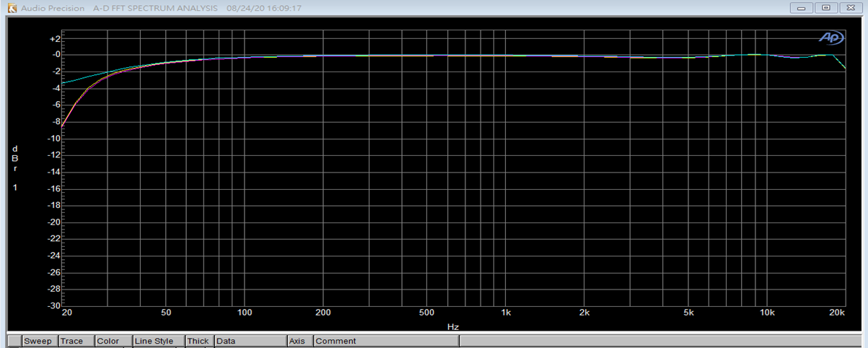The width and height of the screenshot is (868, 348).
Task: Click the 20k frequency tick label
Action: click(x=837, y=313)
